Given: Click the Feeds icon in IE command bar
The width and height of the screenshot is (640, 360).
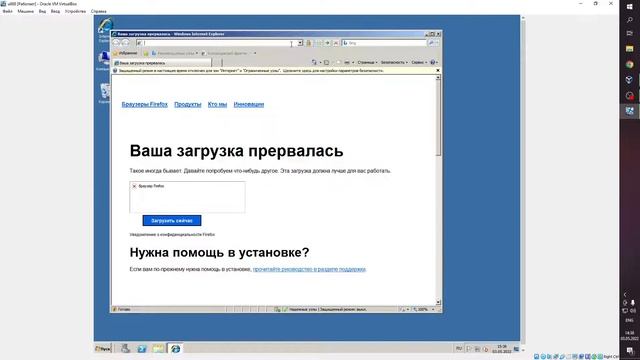Looking at the screenshot, I should tap(327, 62).
